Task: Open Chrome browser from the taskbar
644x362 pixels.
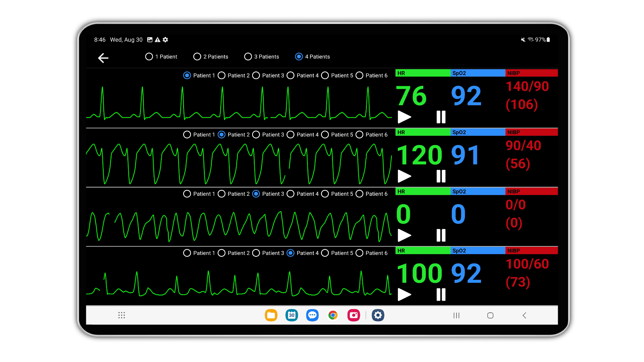Action: pyautogui.click(x=333, y=315)
